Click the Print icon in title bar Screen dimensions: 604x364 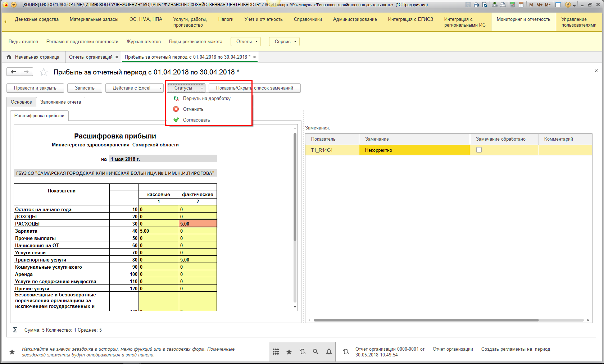coord(476,5)
